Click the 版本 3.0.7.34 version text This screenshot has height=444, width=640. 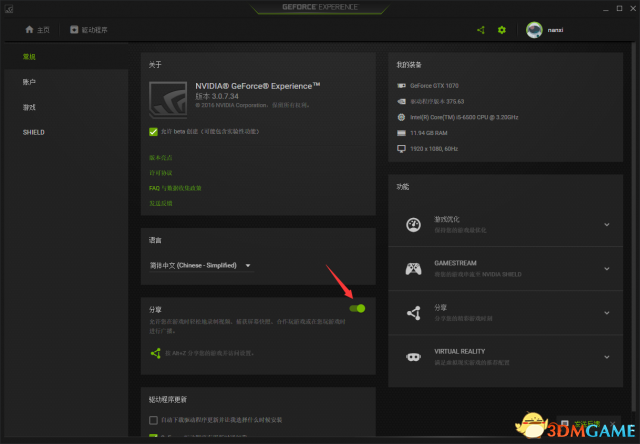(x=217, y=96)
